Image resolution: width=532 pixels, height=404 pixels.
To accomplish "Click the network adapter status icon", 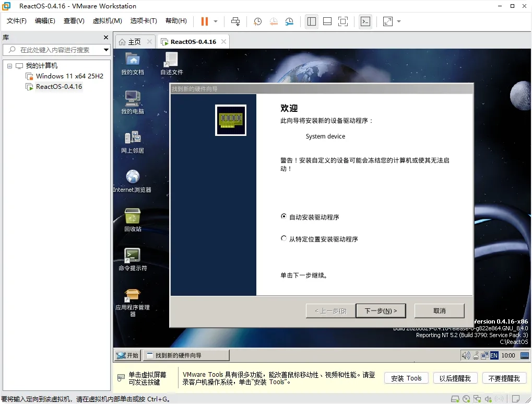I will click(477, 399).
